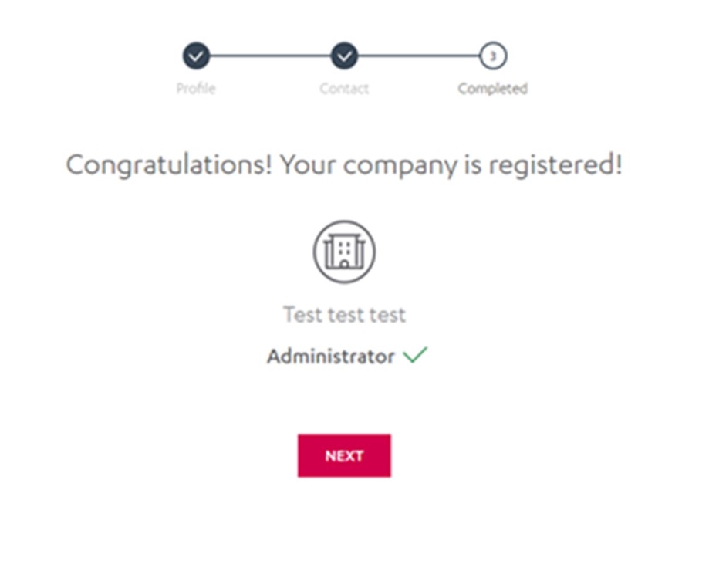Click the green checkmark beside Administrator
This screenshot has width=709, height=588.
pos(415,356)
